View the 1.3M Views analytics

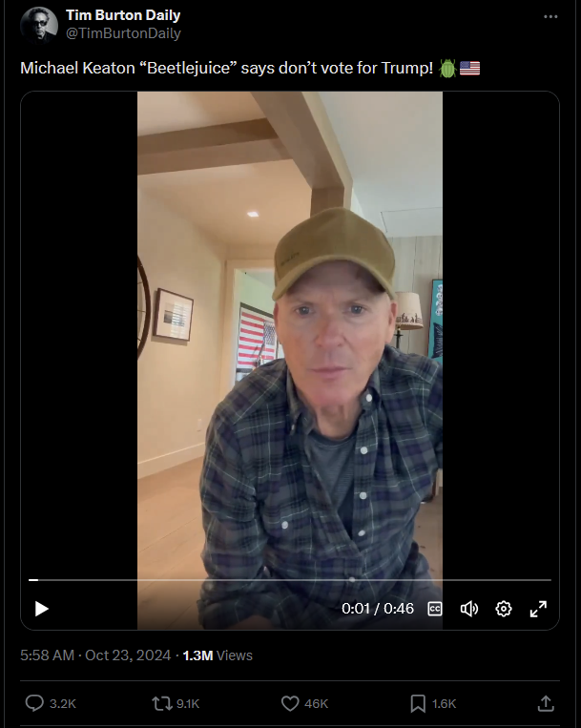(218, 655)
